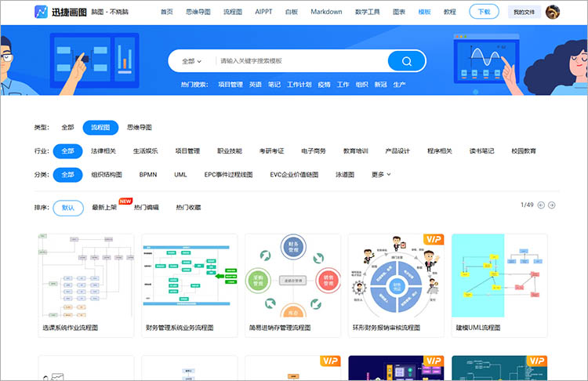Filter industry by 生活娱乐

146,151
